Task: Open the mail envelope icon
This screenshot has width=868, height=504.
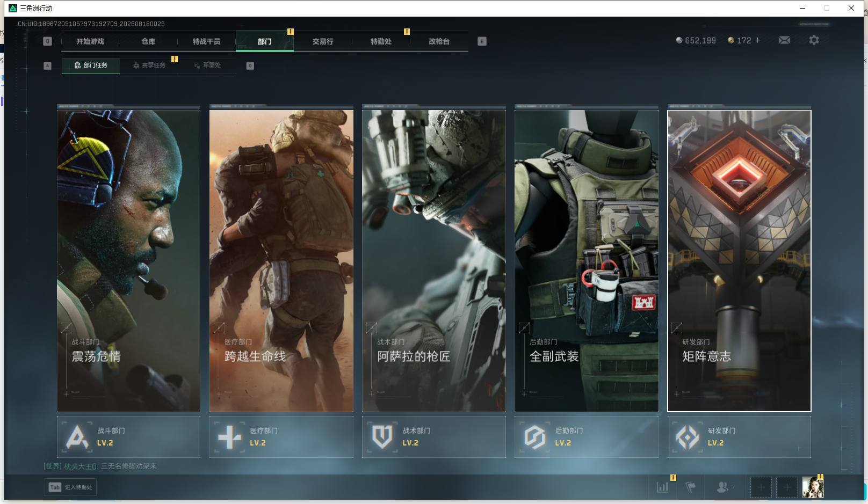Action: (x=784, y=40)
